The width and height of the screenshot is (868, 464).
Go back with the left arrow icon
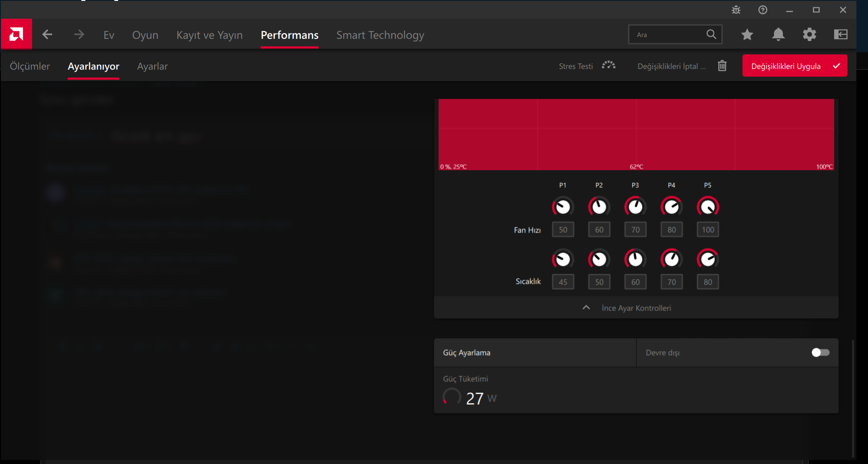[47, 35]
